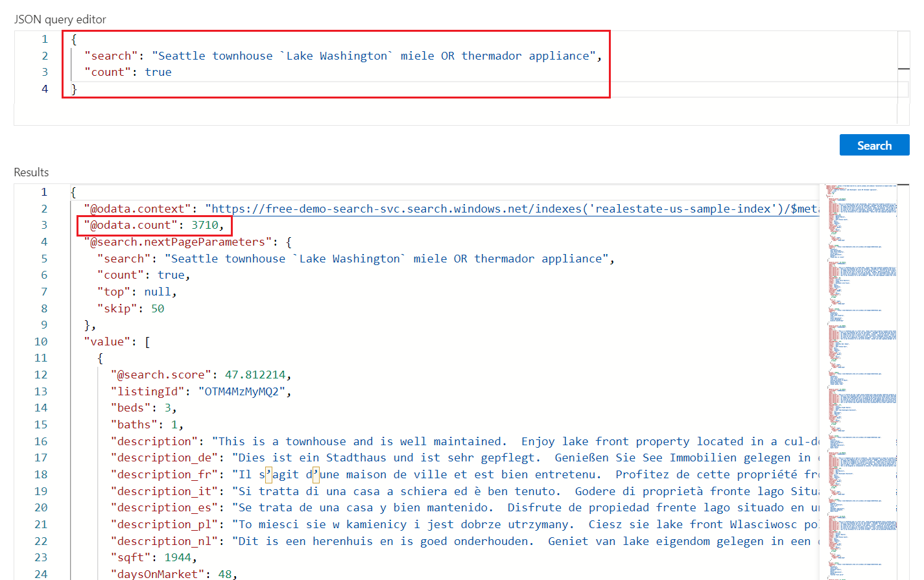Click the "skip": 50 line in Results
The image size is (924, 580).
pos(130,308)
